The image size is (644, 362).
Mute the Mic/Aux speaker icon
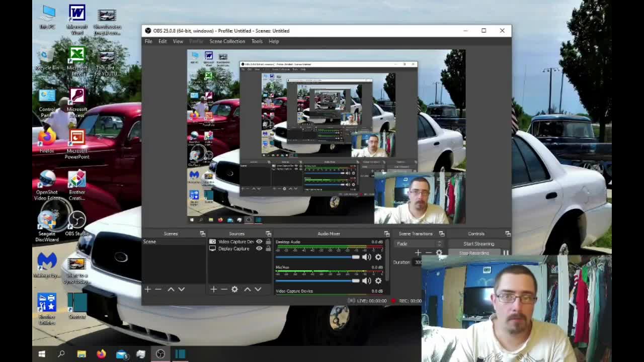click(x=367, y=281)
